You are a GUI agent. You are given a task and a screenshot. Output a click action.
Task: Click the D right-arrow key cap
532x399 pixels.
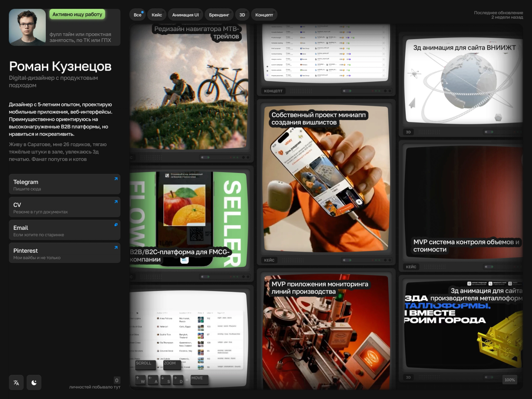tap(178, 380)
